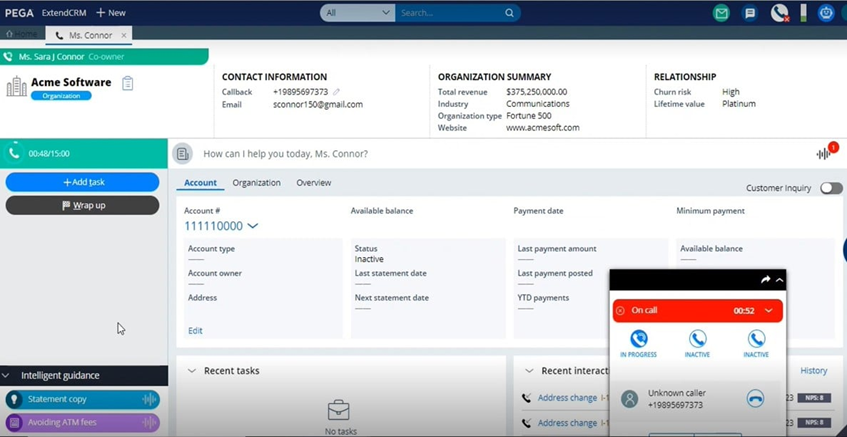Click the briefcase No tasks icon

[x=340, y=410]
